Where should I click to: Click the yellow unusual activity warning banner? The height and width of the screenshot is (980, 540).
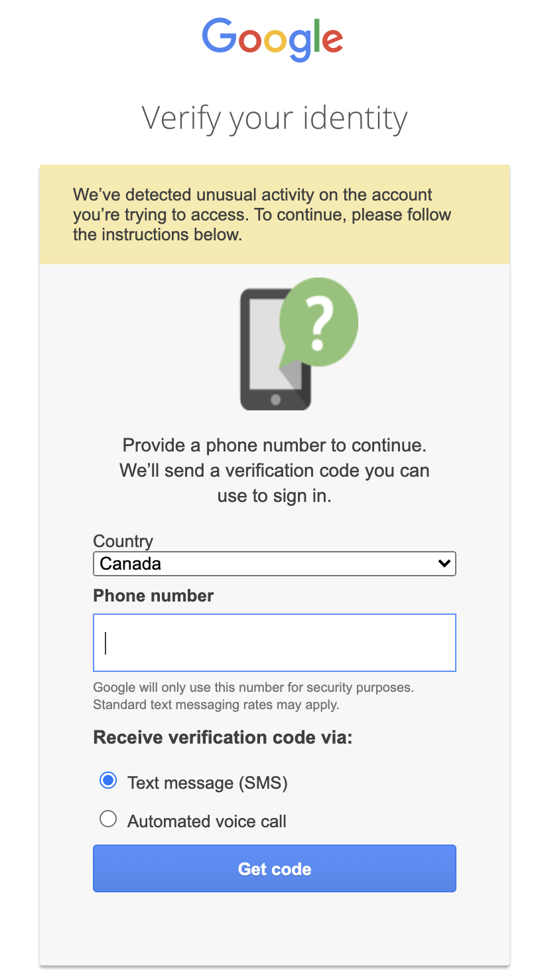point(275,214)
